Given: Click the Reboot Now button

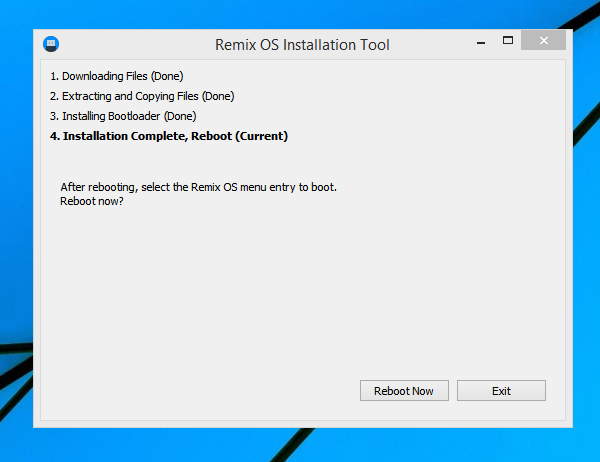Looking at the screenshot, I should (404, 390).
